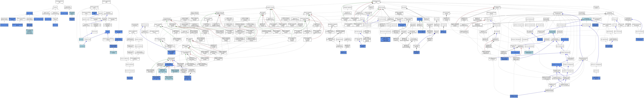Click the blue 'chromatin binding' node
The width and height of the screenshot is (644, 98).
click(64, 13)
